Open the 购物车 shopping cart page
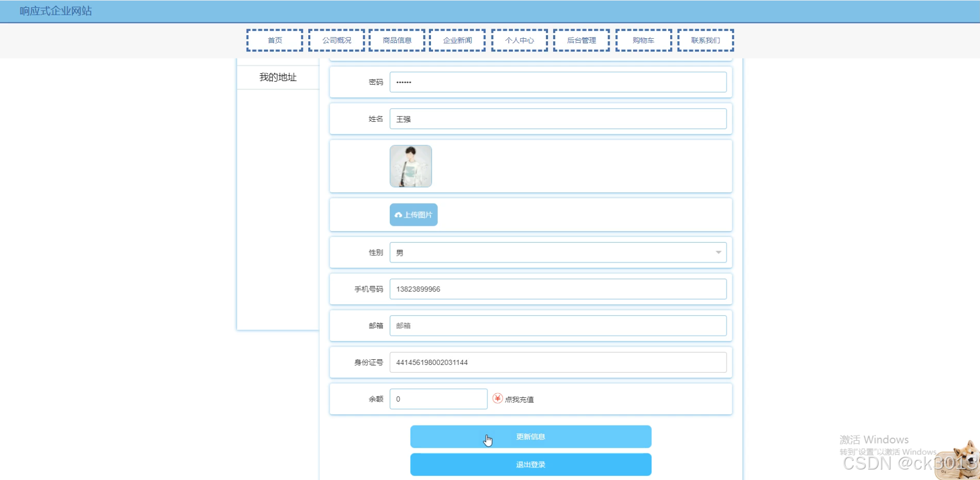The height and width of the screenshot is (480, 980). [643, 40]
